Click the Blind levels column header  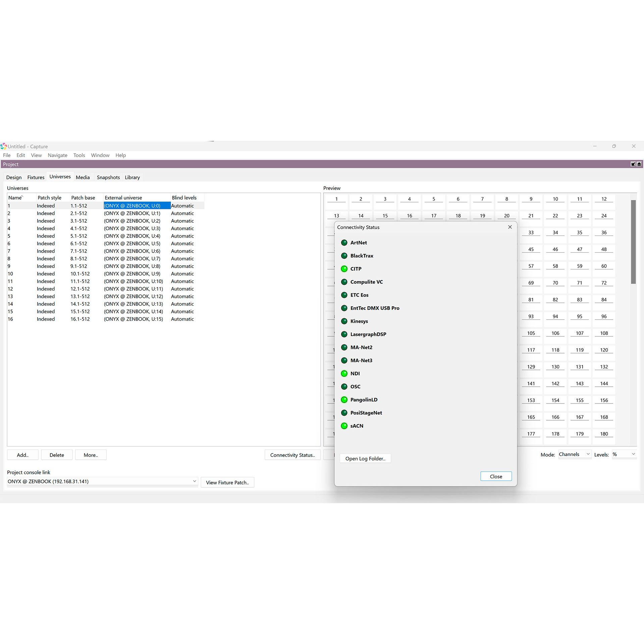point(187,198)
